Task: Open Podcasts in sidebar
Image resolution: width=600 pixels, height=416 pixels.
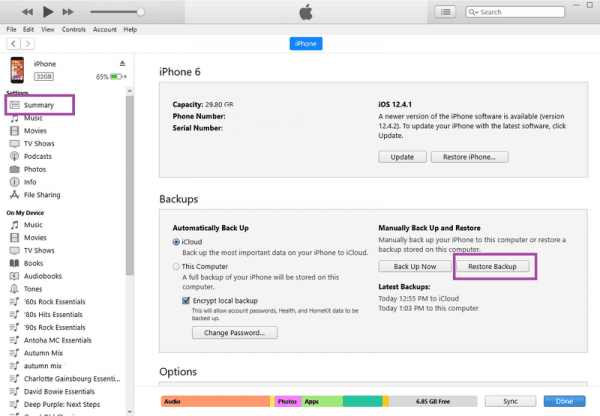Action: [x=38, y=157]
